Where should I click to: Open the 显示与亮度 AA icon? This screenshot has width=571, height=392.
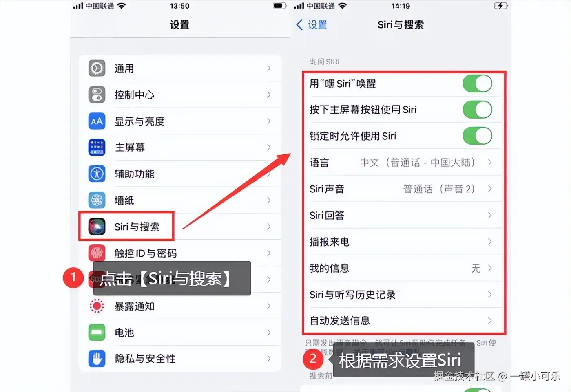click(97, 121)
